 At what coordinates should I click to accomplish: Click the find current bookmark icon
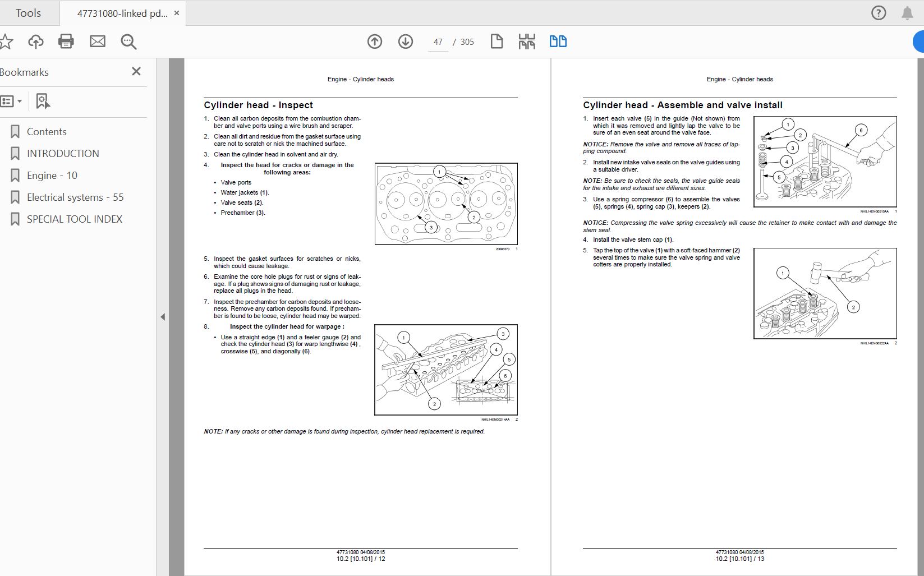point(43,101)
